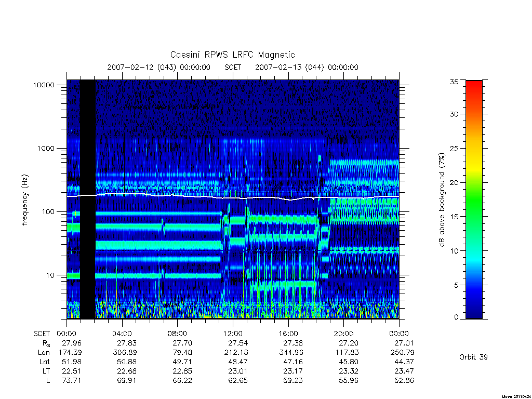
Task: Click the colorbar value 35
Action: tap(454, 82)
